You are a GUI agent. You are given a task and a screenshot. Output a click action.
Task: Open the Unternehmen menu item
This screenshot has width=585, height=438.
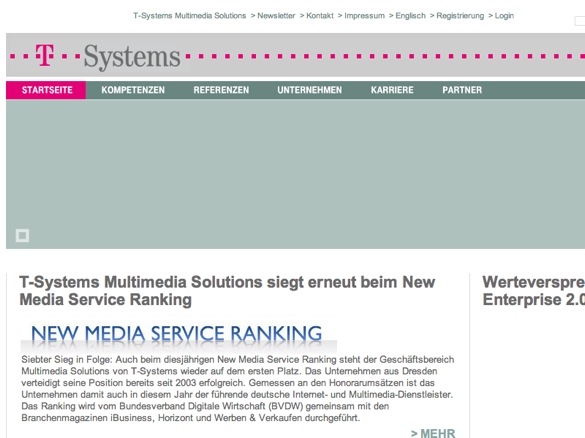pos(310,90)
